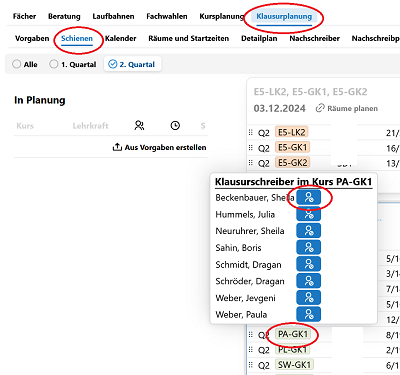Click the Lehrkraft column header
Screen dimensions: 400x375
click(x=90, y=126)
